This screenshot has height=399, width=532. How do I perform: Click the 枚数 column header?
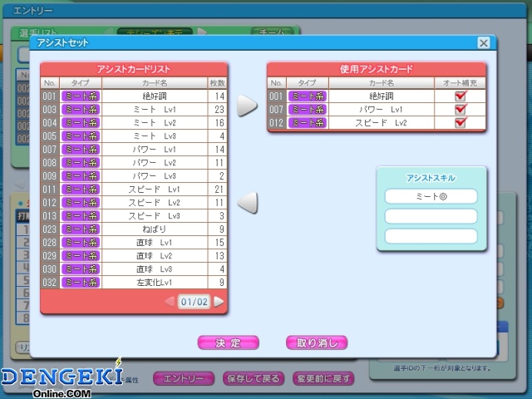[217, 83]
